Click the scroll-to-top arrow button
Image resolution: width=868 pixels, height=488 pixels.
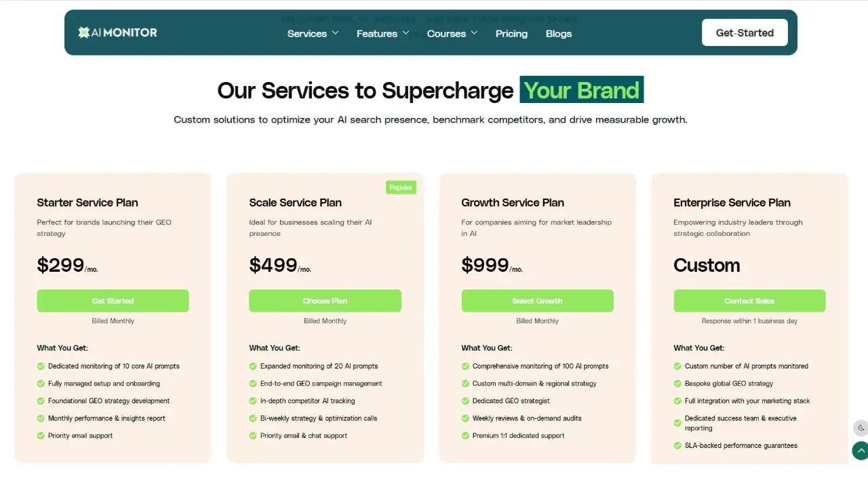tap(861, 450)
